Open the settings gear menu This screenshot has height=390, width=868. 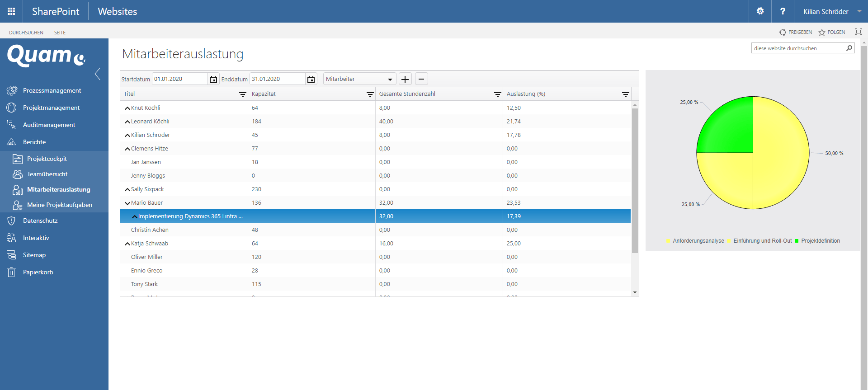(760, 11)
